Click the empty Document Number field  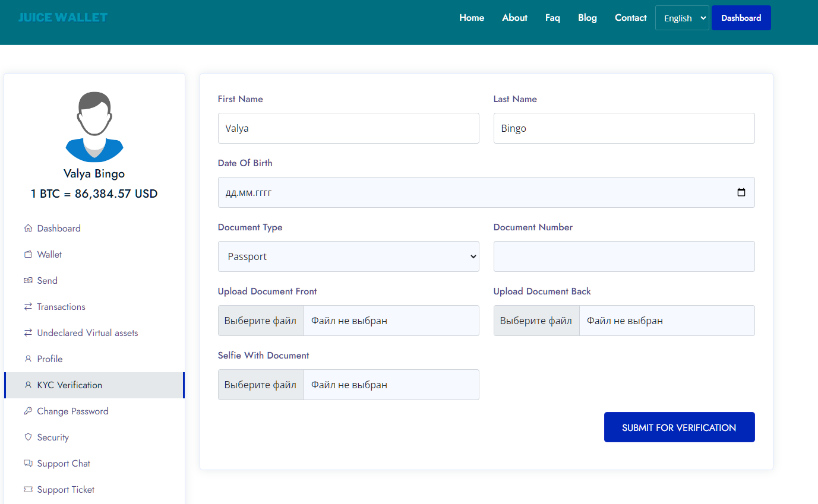[x=624, y=256]
